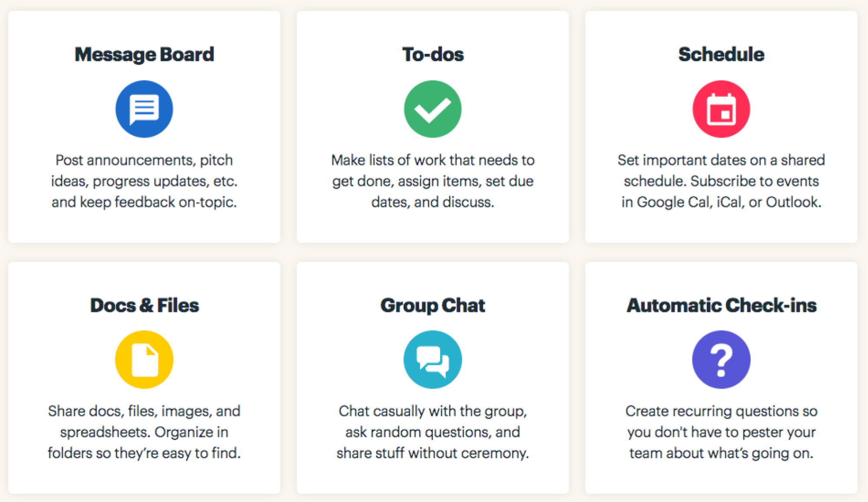Select the green To-dos checkmark icon

(x=433, y=109)
